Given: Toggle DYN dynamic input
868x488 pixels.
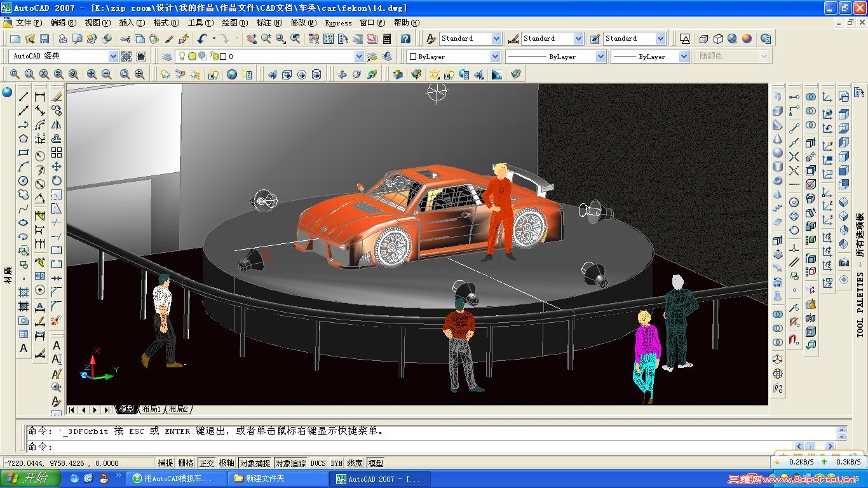Looking at the screenshot, I should (337, 463).
